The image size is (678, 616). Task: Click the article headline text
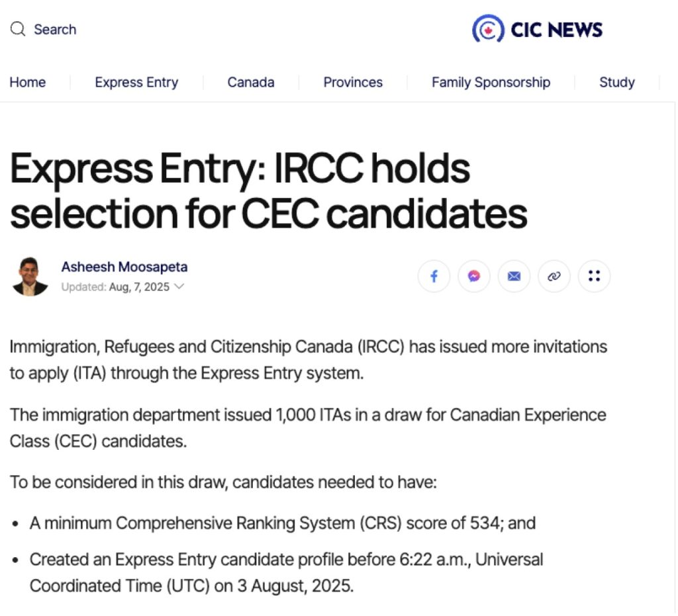(268, 191)
